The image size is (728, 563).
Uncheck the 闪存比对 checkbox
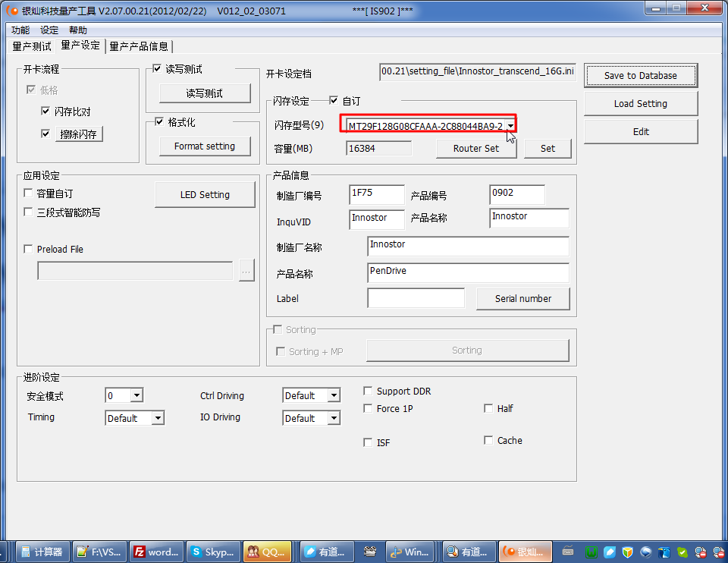pyautogui.click(x=45, y=111)
